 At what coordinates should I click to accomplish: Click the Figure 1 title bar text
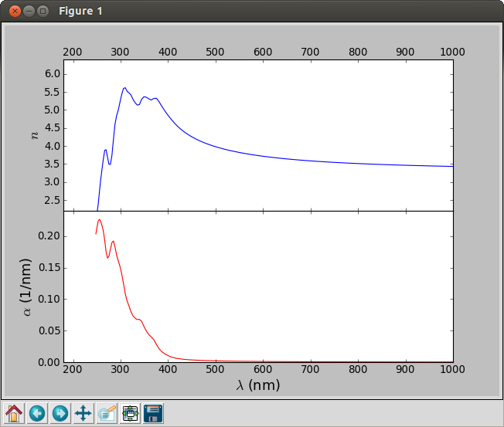80,11
